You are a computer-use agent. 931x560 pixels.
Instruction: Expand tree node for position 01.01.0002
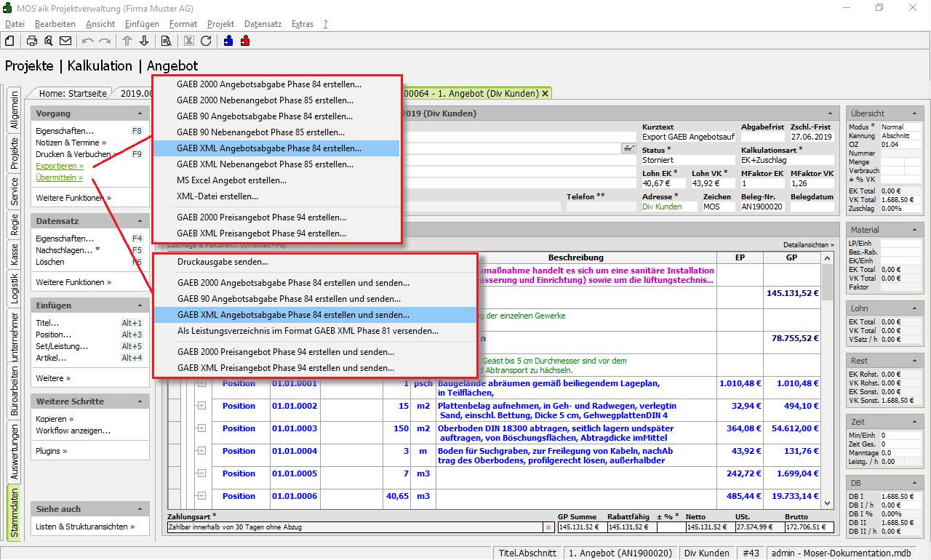[201, 406]
